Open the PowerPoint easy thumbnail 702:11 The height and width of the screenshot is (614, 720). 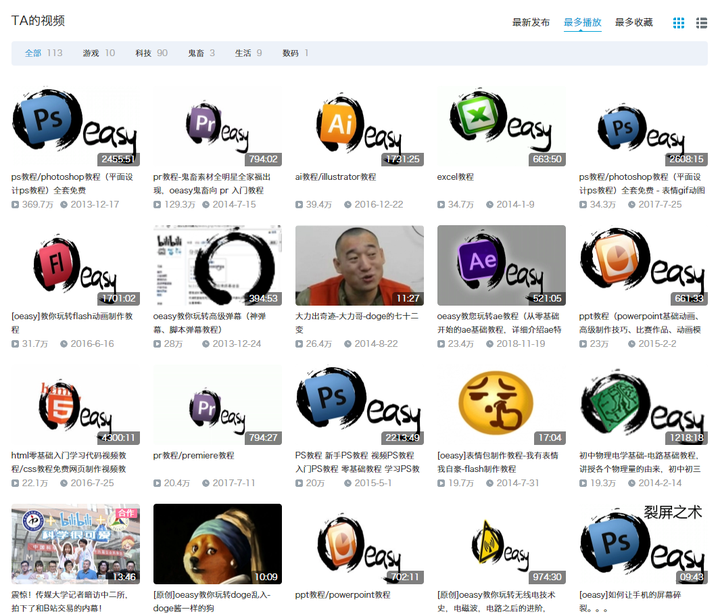360,544
